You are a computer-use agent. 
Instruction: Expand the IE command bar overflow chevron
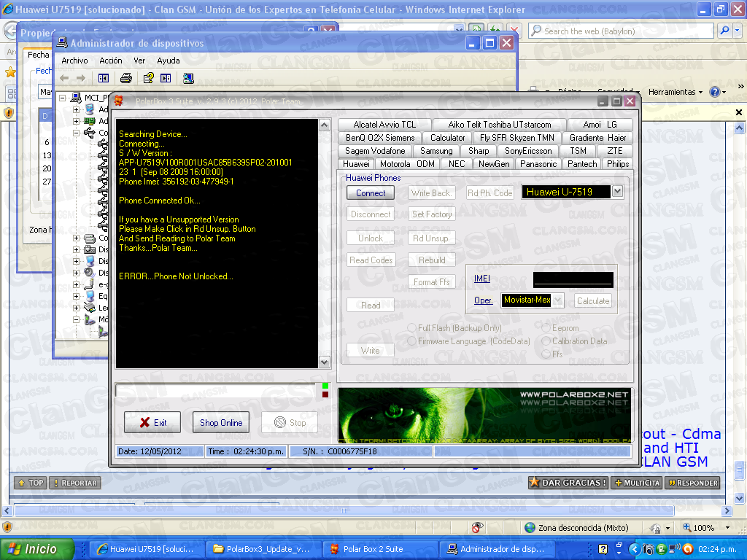740,87
